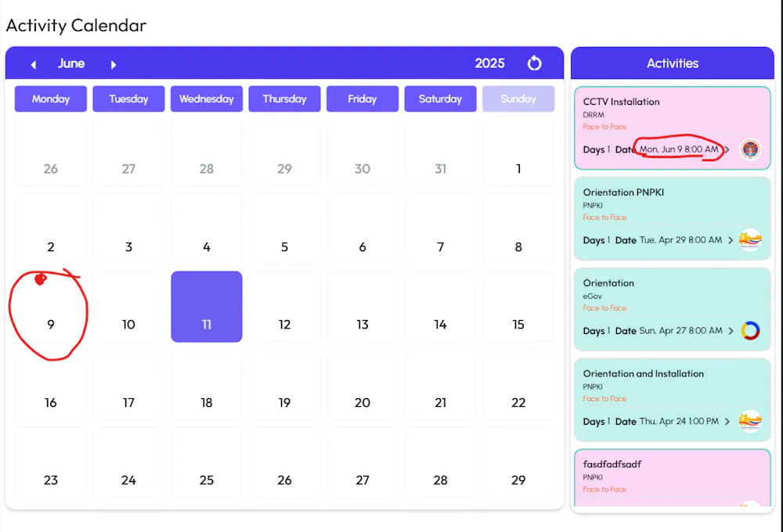This screenshot has width=783, height=532.
Task: Select June 27 date cell
Action: point(362,462)
